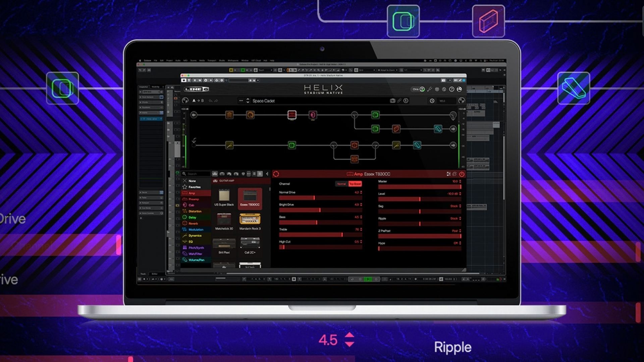Toggle the W write automation button in plugin header

(x=200, y=80)
